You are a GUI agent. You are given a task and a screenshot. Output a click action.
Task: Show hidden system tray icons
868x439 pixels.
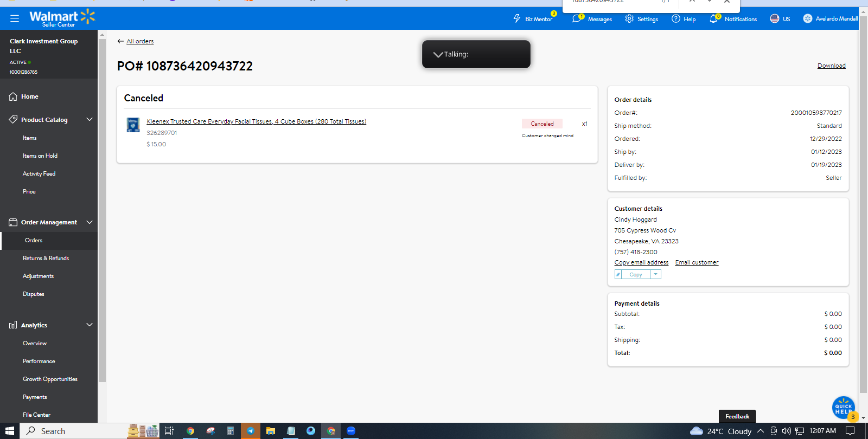761,431
